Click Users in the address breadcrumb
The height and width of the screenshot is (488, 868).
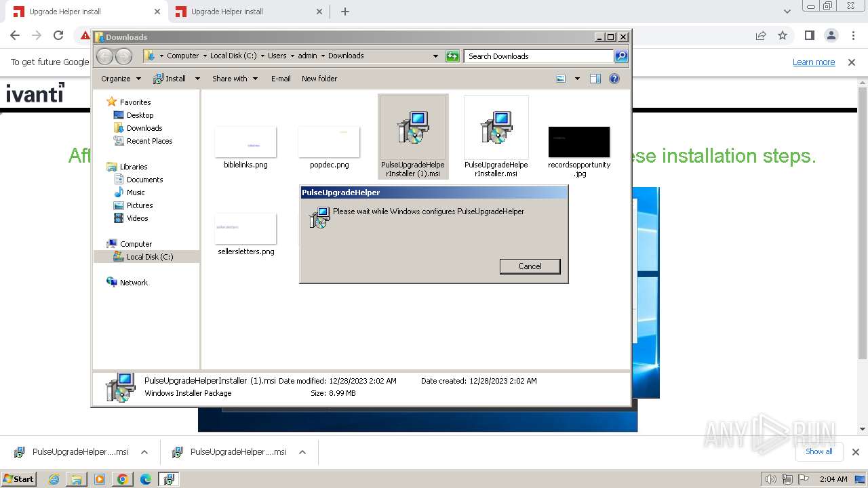point(277,56)
